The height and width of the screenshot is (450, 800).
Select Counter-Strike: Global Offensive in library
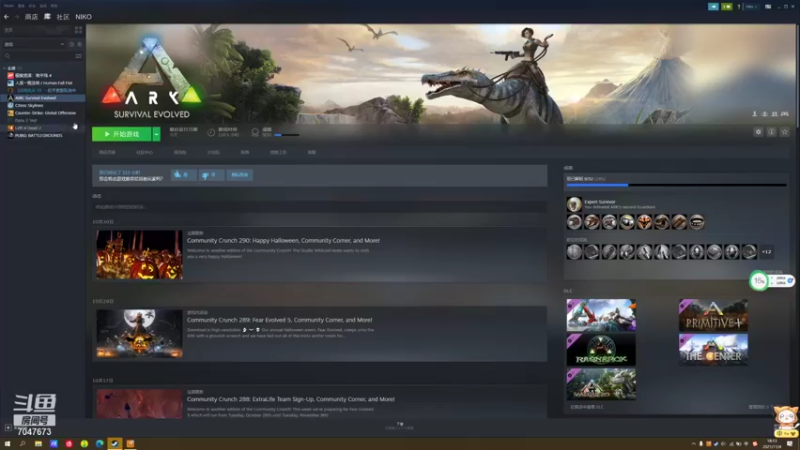pos(43,113)
